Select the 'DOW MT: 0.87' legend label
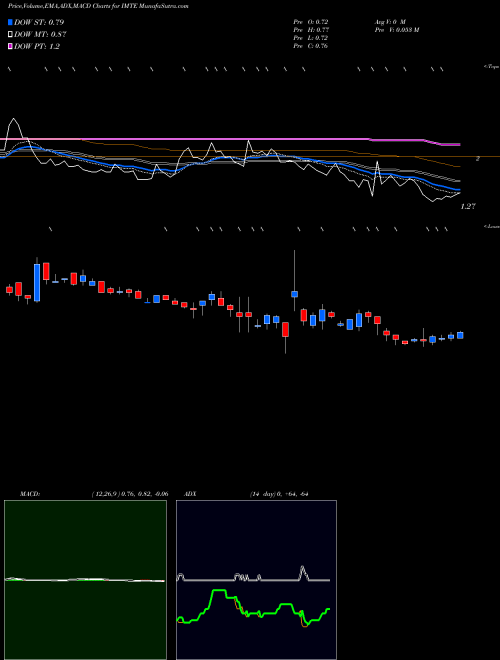Image resolution: width=500 pixels, height=660 pixels. (x=40, y=35)
